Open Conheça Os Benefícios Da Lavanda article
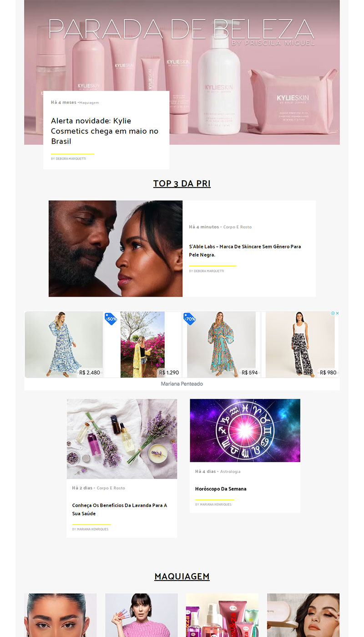The image size is (364, 637). pyautogui.click(x=120, y=510)
